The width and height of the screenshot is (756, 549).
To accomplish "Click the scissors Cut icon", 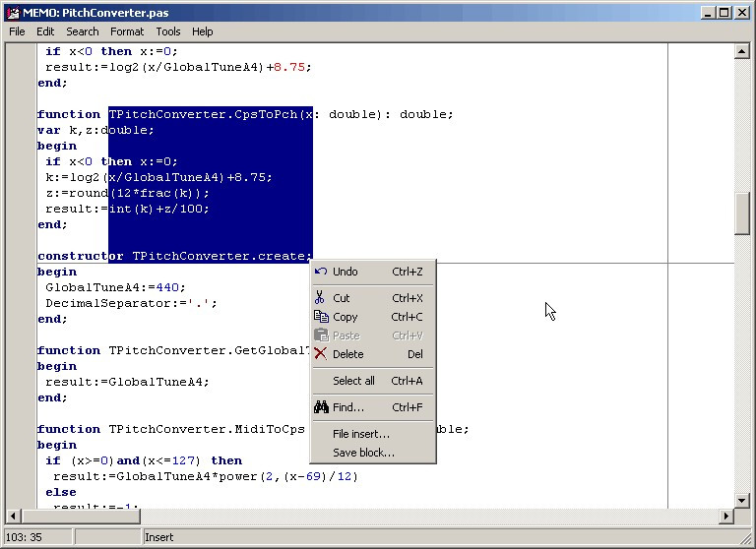I will pos(320,297).
